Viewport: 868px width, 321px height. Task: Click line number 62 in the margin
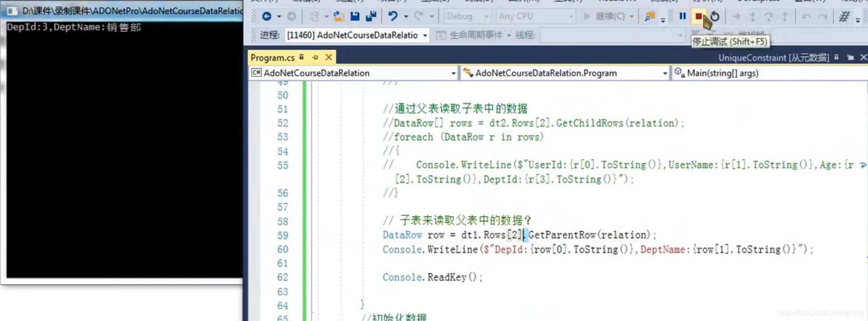[x=283, y=277]
